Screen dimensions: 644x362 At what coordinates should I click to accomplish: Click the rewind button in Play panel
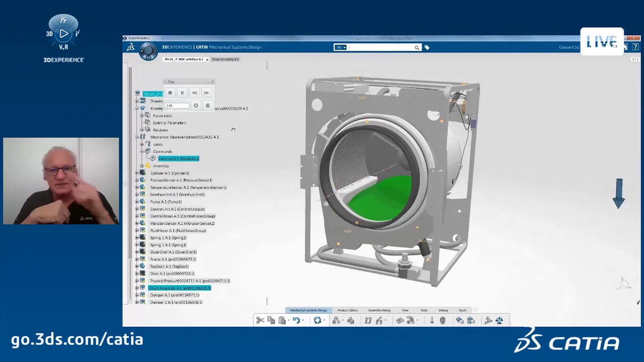point(194,93)
